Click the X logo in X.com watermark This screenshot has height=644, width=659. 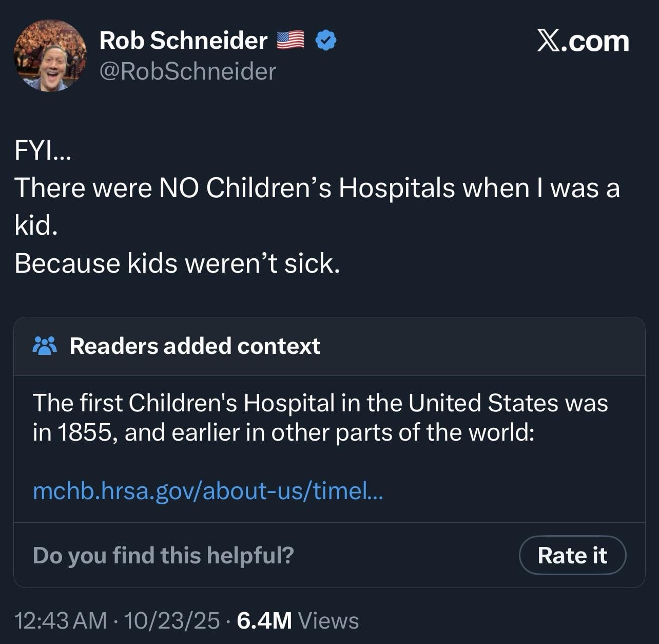(x=549, y=41)
